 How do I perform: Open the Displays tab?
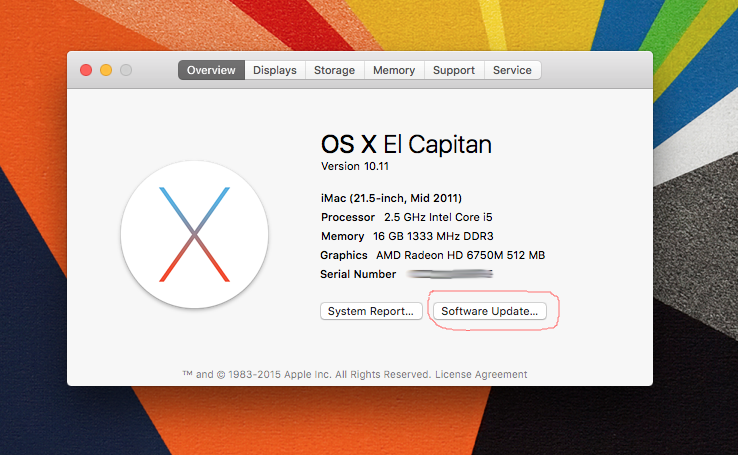point(275,70)
